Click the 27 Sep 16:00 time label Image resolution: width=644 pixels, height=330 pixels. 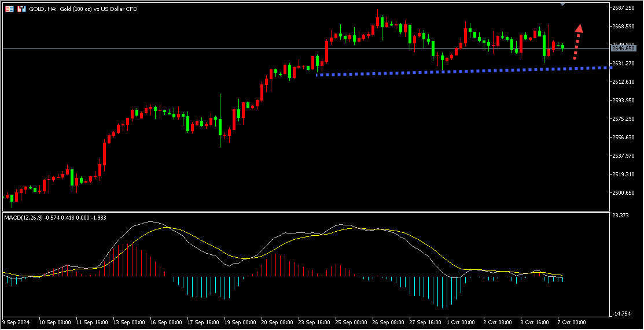pyautogui.click(x=425, y=322)
